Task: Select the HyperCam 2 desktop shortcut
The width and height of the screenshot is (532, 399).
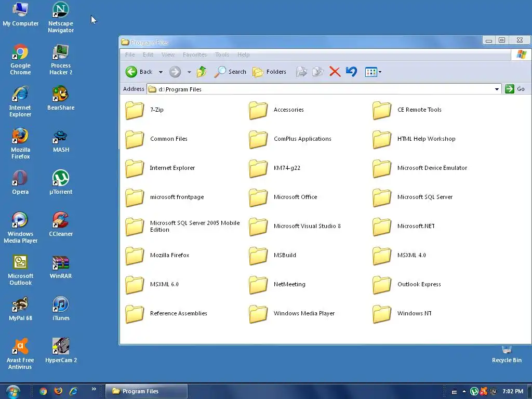Action: (61, 351)
